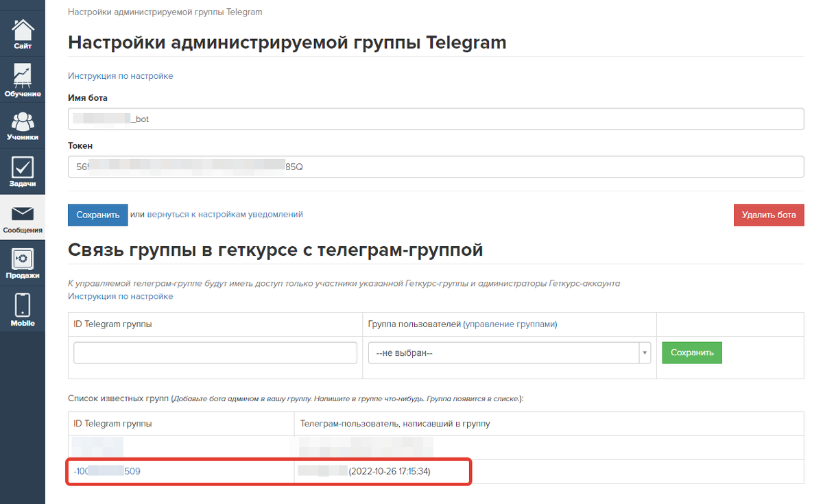
Task: Click the green Сохранить button
Action: [x=692, y=352]
